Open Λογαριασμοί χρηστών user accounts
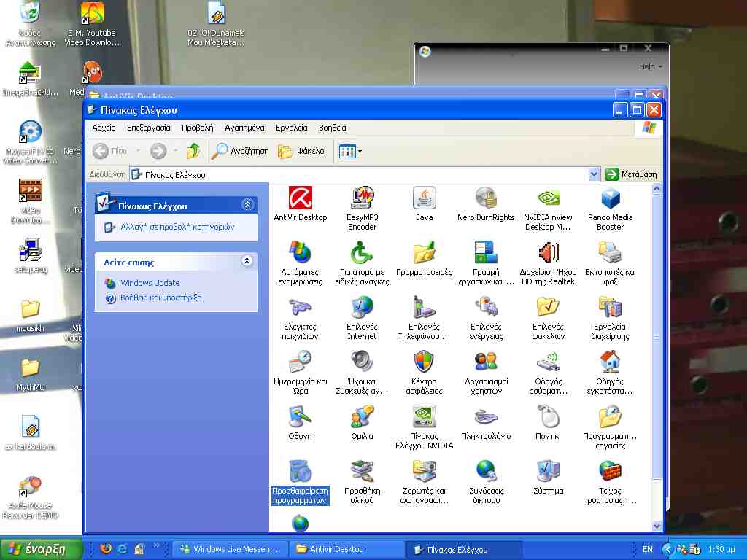 coord(486,373)
